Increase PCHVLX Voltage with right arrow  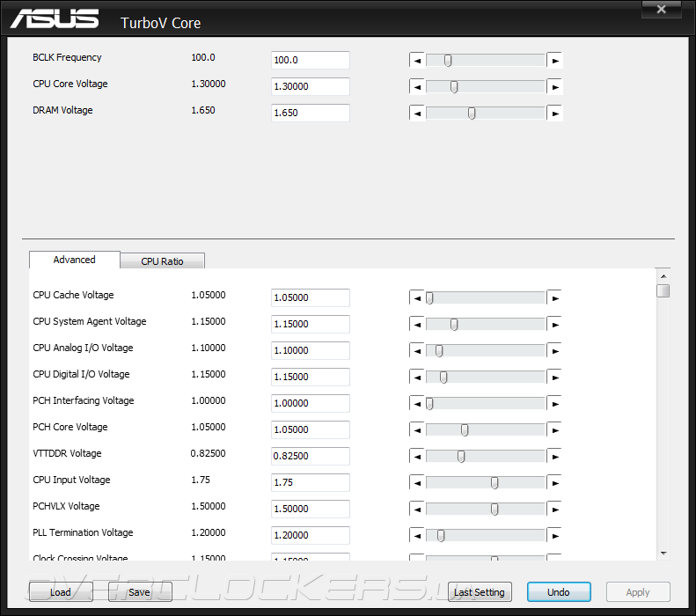pos(555,510)
